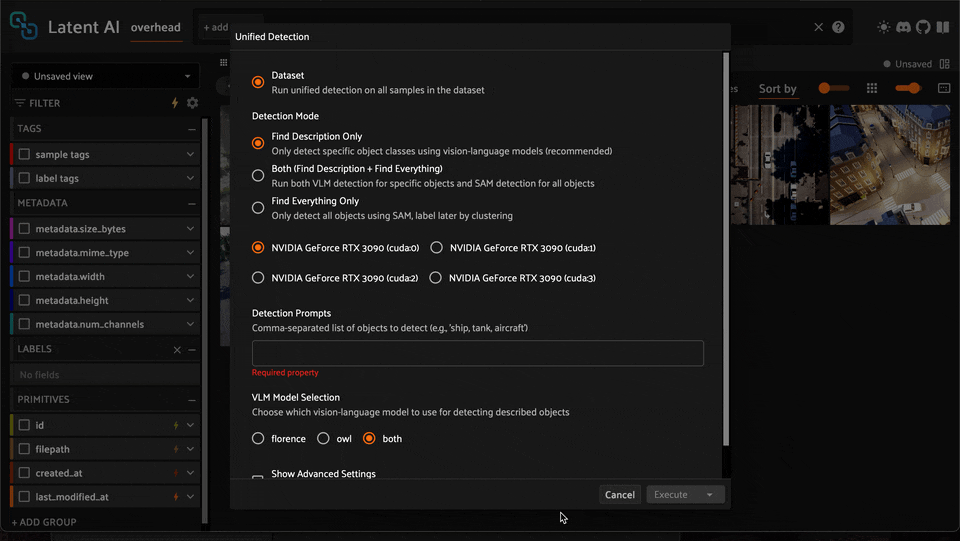960x541 pixels.
Task: Click the display options icon at far right
Action: [x=944, y=88]
